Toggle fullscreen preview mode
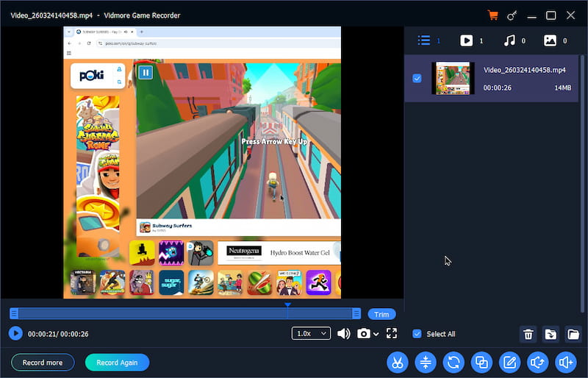This screenshot has width=588, height=378. tap(392, 334)
